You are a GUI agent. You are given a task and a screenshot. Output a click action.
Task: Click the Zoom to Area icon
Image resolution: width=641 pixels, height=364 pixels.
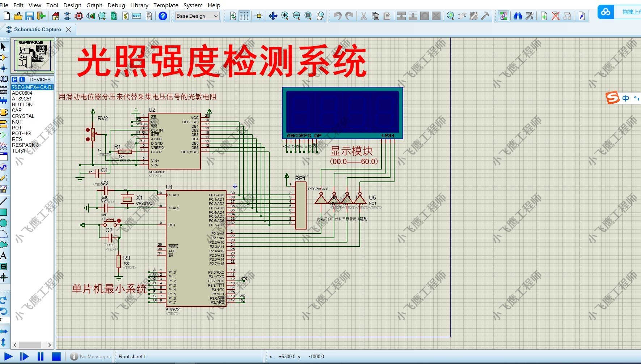[320, 16]
